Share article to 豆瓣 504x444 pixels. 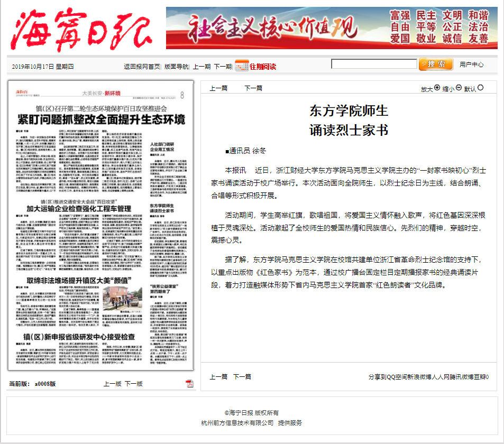(480, 377)
